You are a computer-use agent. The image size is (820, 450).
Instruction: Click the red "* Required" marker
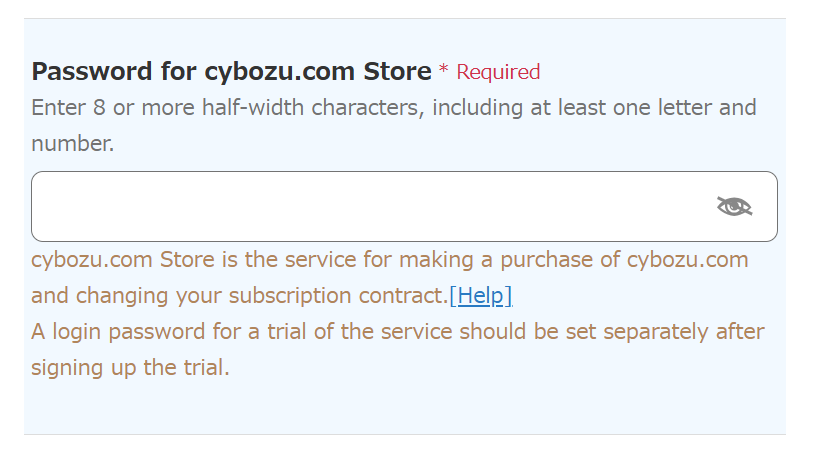(x=490, y=72)
